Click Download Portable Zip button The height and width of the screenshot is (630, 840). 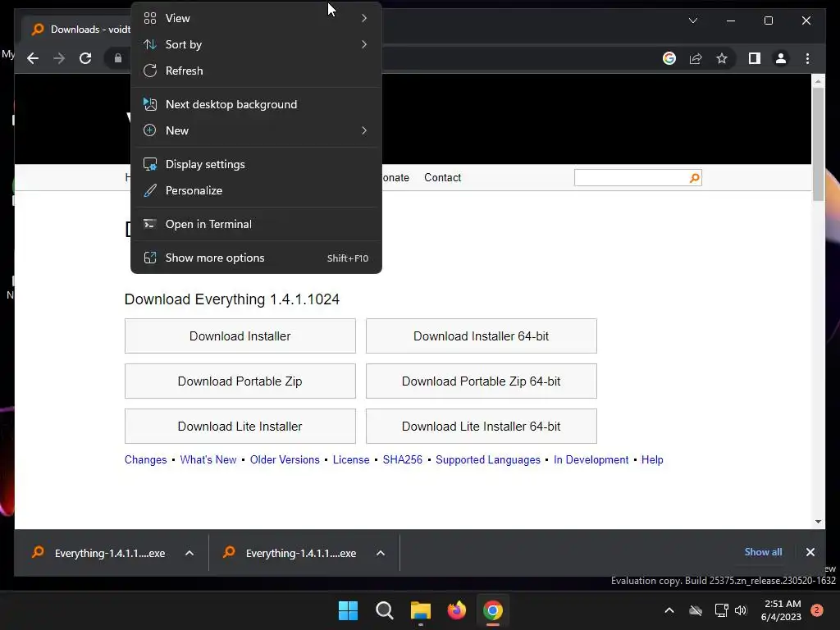tap(240, 381)
